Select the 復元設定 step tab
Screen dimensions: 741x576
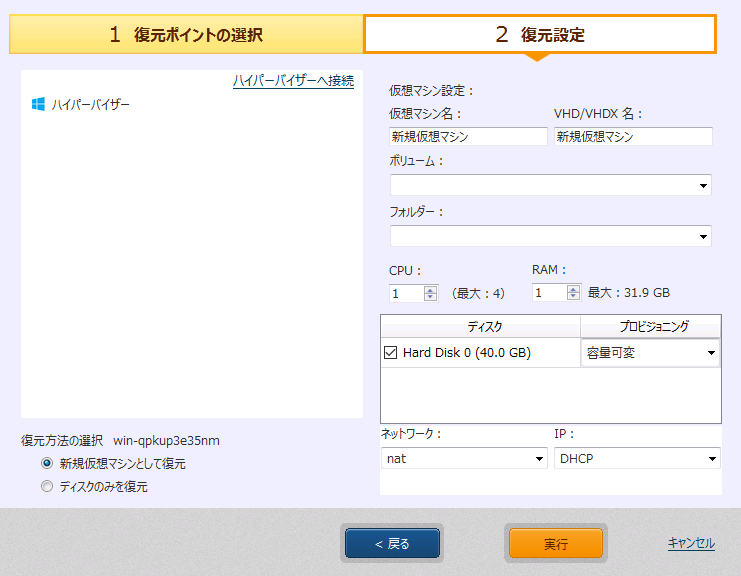click(540, 35)
